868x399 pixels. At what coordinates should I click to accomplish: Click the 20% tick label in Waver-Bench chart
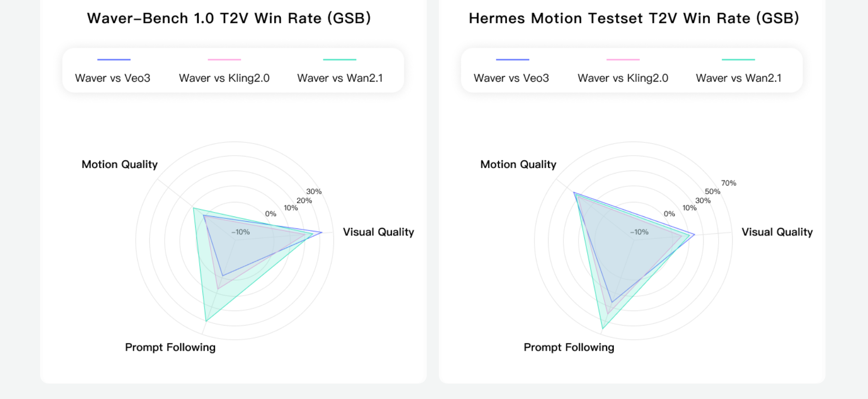pos(304,200)
